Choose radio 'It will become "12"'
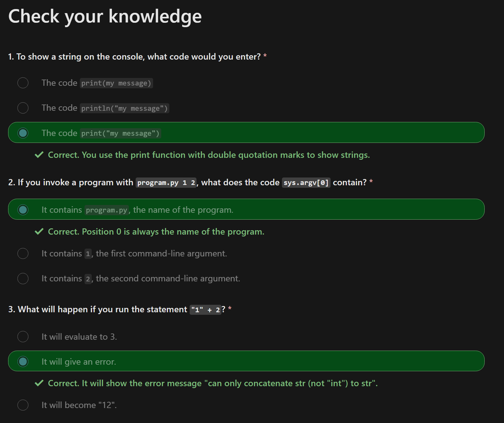504x423 pixels. click(x=23, y=405)
